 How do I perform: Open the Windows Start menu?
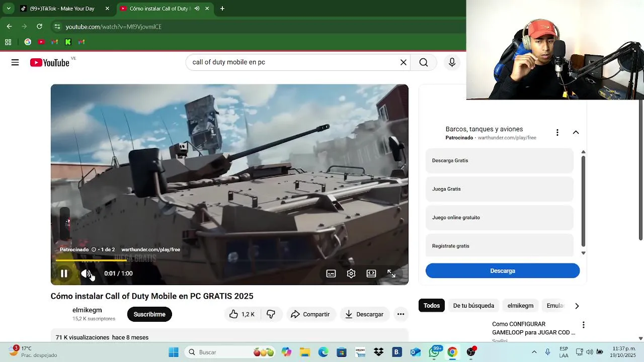click(174, 352)
